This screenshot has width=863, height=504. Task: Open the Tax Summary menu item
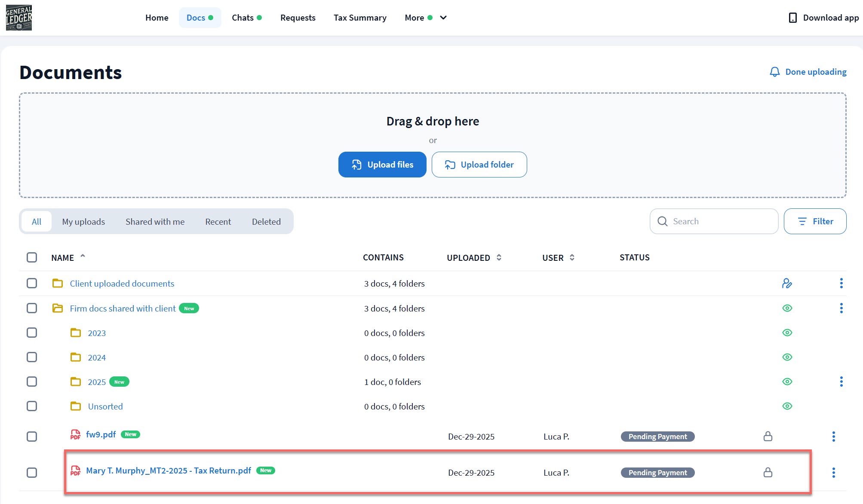pyautogui.click(x=360, y=18)
